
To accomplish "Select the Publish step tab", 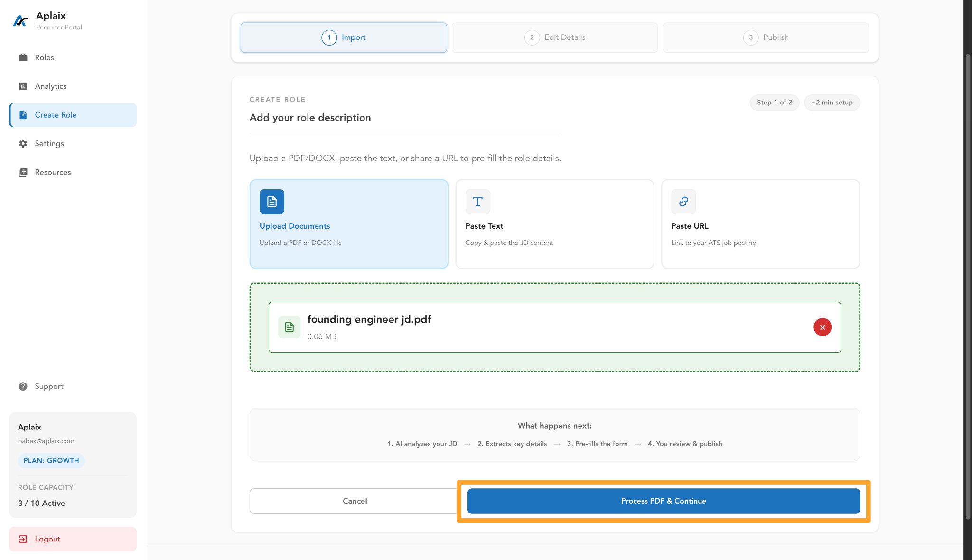I will point(766,37).
